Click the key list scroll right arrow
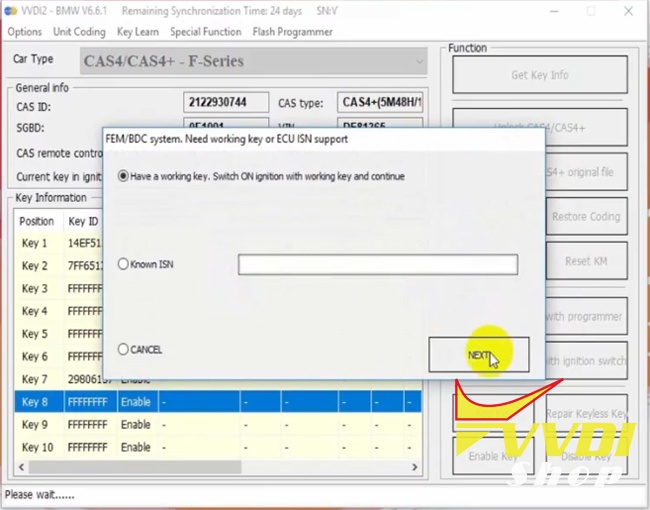The image size is (650, 510). tap(415, 467)
